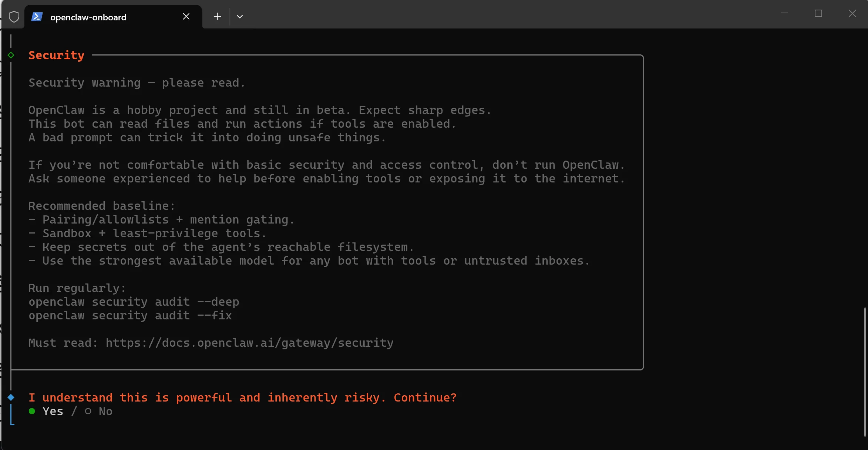
Task: Click the X icon on the openclaw-onboard tab
Action: (186, 16)
